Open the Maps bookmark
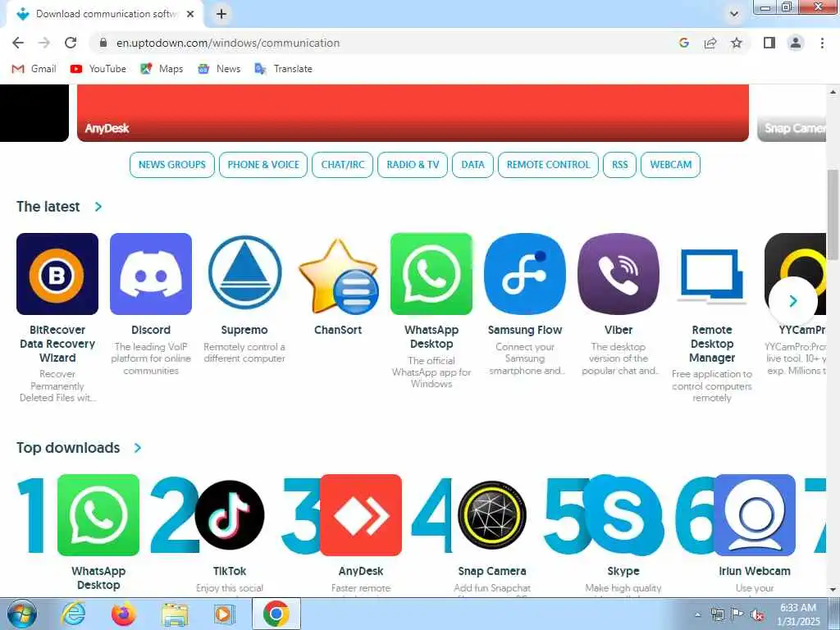Viewport: 840px width, 630px height. 162,69
